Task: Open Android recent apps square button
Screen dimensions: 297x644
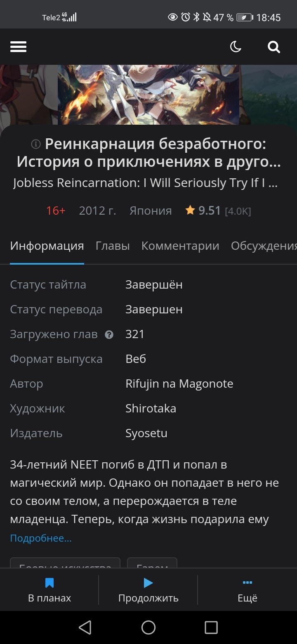Action: 211,627
